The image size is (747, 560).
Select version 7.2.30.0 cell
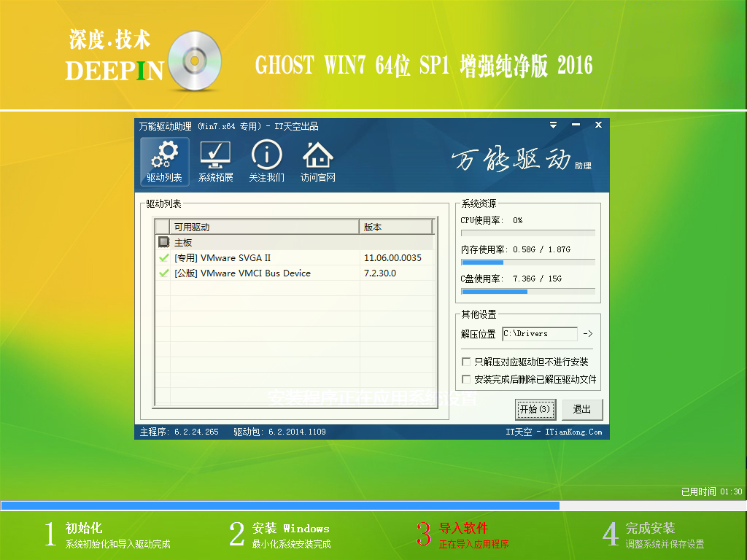tap(379, 273)
